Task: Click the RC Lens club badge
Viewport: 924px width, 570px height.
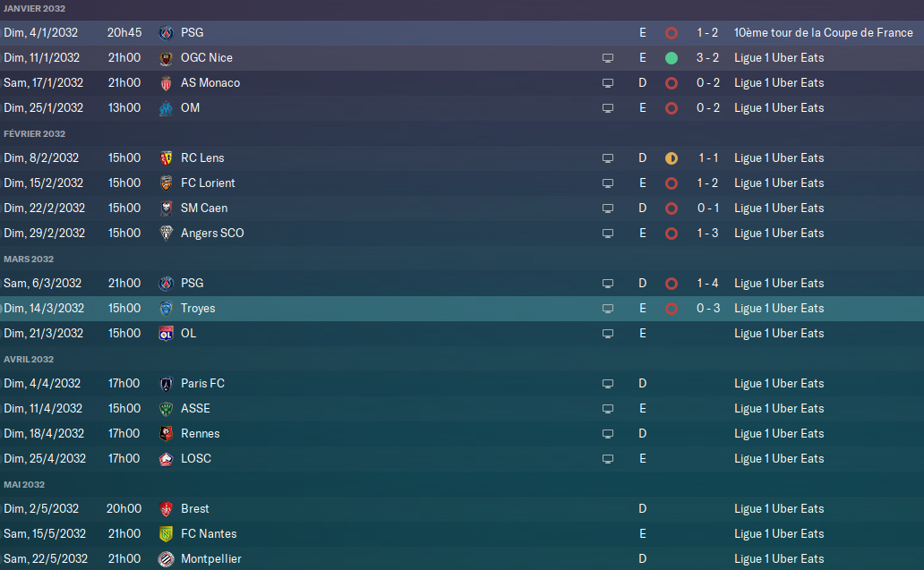Action: (x=165, y=158)
